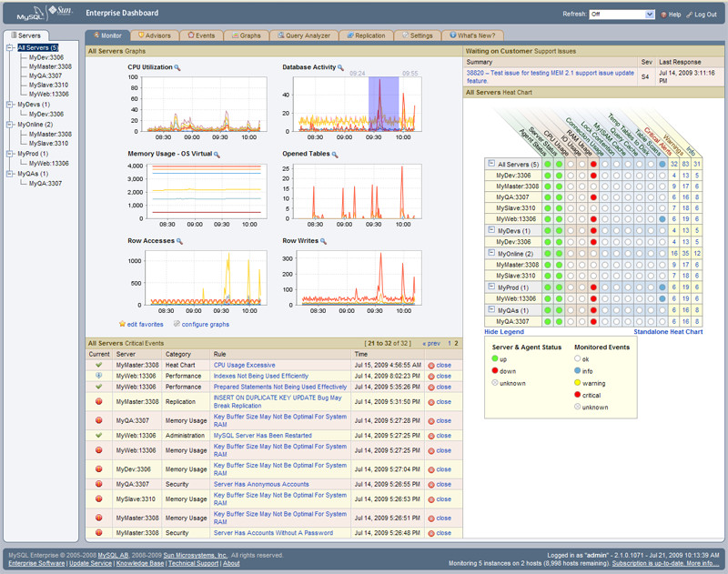Collapse the MyOnline (2) tree node in sidebar
This screenshot has width=728, height=574.
point(10,125)
